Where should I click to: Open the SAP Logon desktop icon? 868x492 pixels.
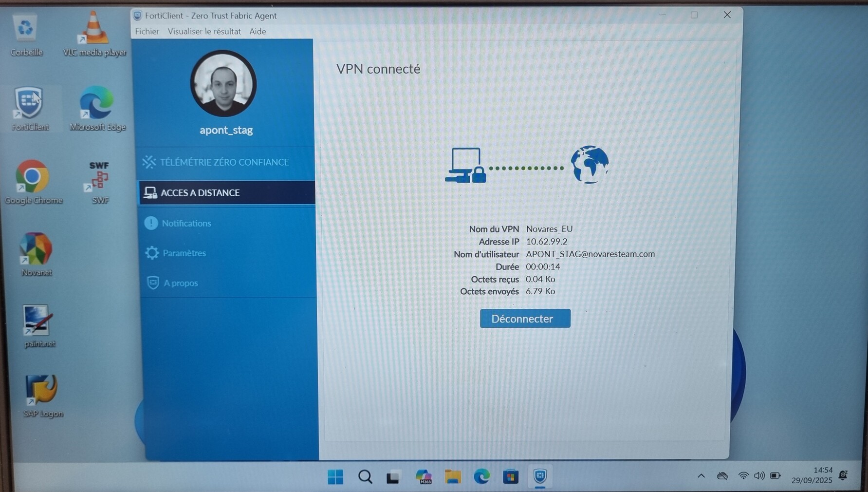tap(41, 390)
